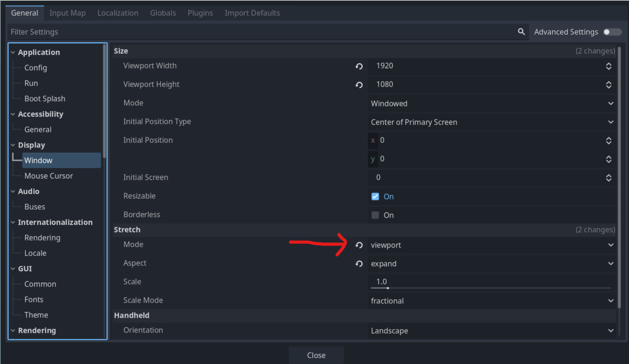Collapse the Application tree section

click(13, 53)
